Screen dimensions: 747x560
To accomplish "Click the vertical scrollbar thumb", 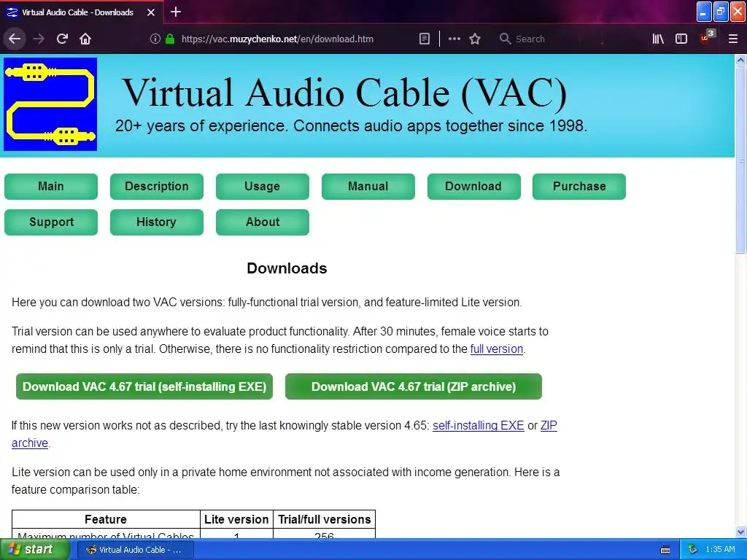I will 740,160.
